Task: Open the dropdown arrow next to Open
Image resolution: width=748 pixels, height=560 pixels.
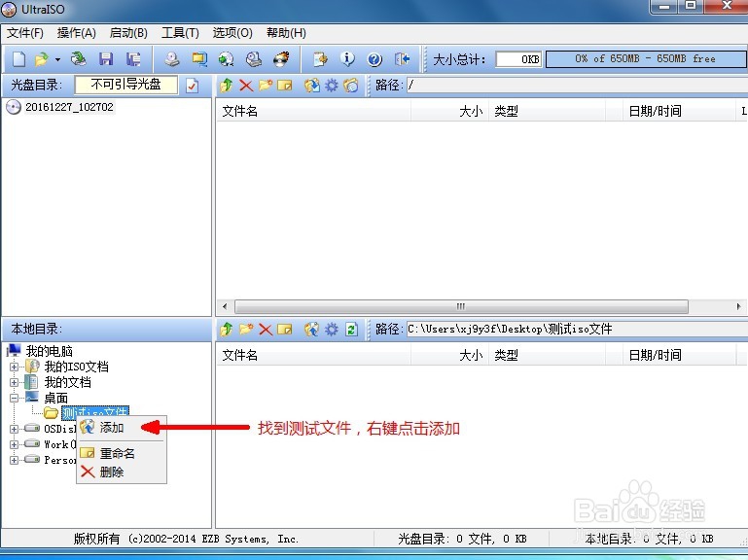Action: tap(57, 59)
